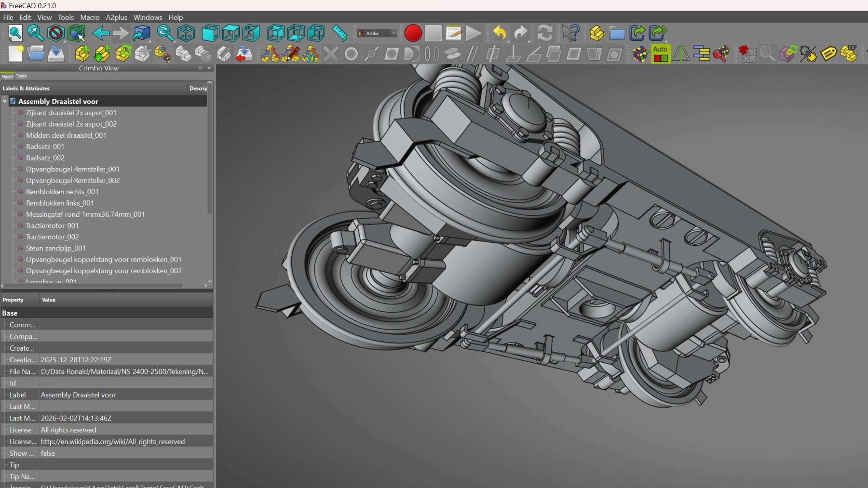868x488 pixels.
Task: Switch to the Tasks tab
Action: click(21, 76)
